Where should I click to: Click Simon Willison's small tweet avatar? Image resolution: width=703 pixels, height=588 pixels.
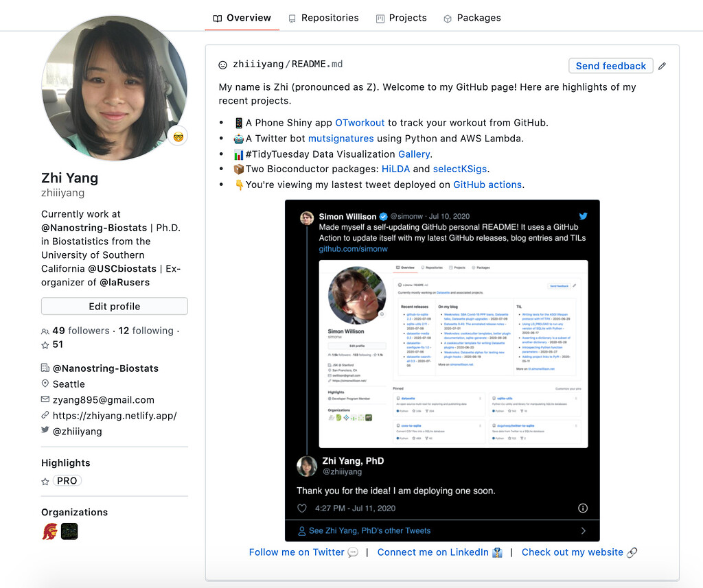point(307,217)
